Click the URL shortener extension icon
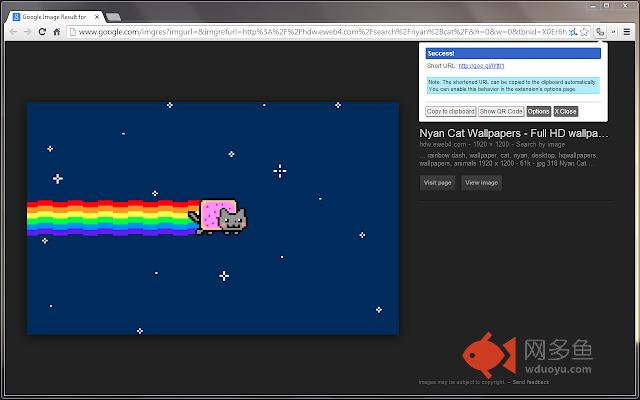 click(600, 31)
